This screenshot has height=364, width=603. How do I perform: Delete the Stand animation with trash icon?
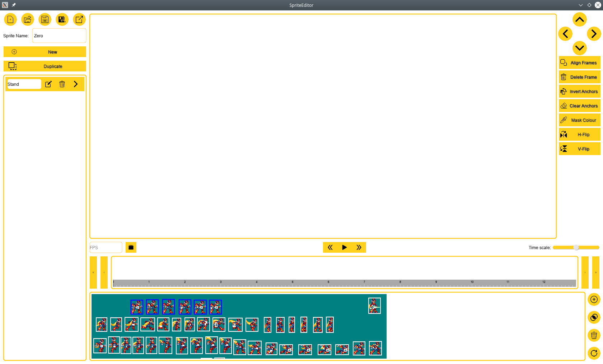pos(62,84)
